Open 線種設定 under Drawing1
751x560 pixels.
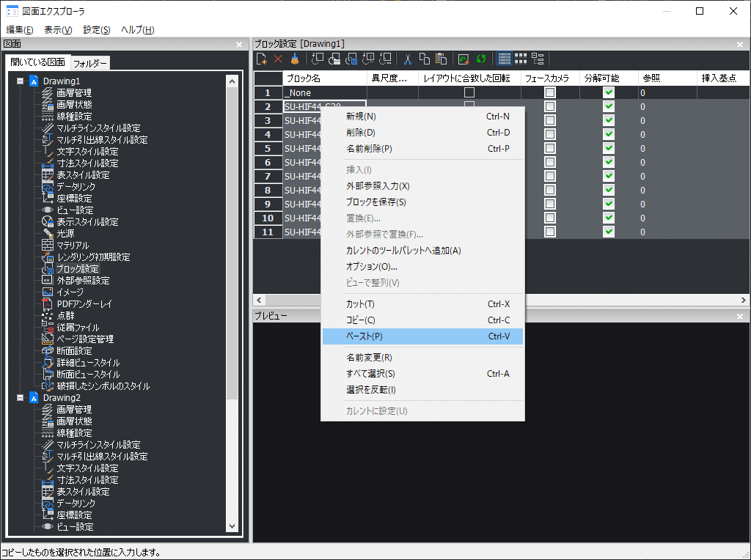(74, 117)
